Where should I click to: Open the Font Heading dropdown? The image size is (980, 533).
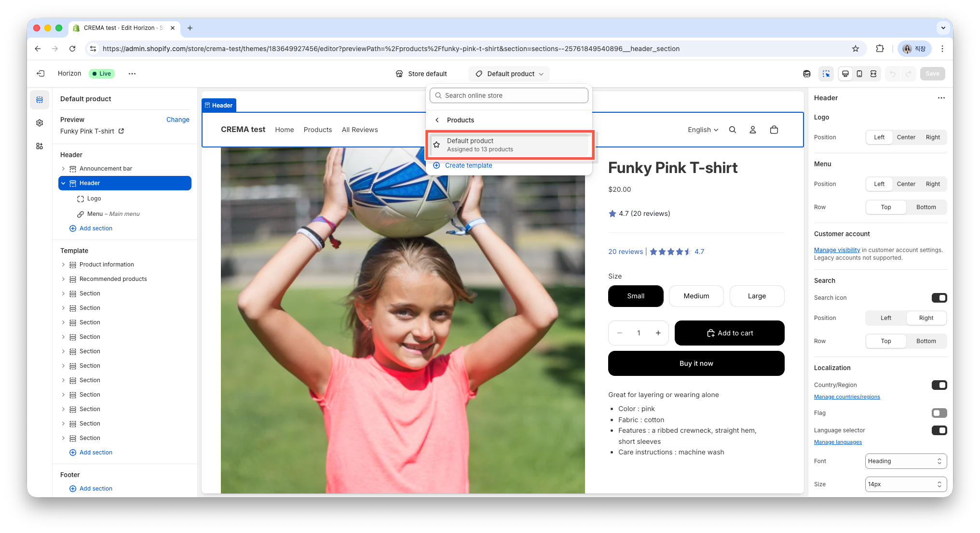pos(906,461)
